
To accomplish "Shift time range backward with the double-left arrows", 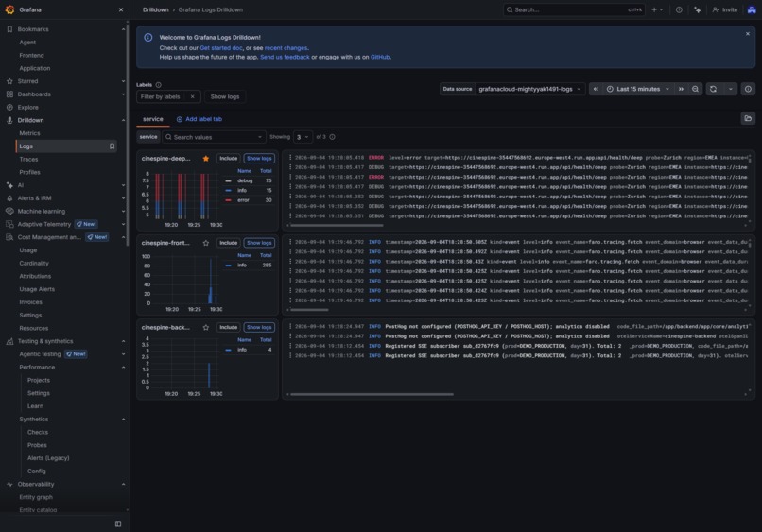I will [596, 89].
